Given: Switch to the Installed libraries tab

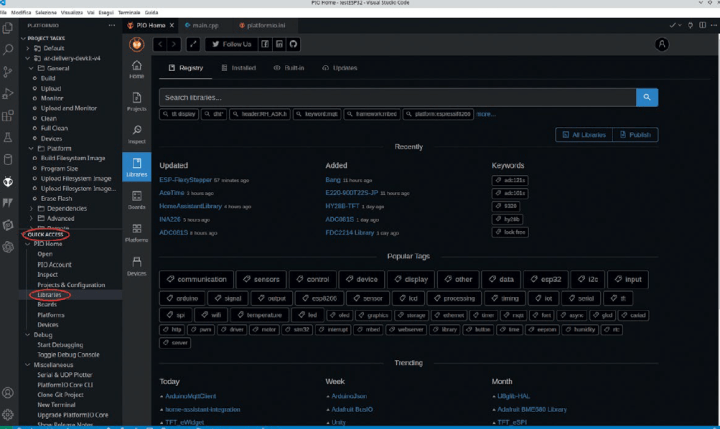Looking at the screenshot, I should tap(239, 68).
